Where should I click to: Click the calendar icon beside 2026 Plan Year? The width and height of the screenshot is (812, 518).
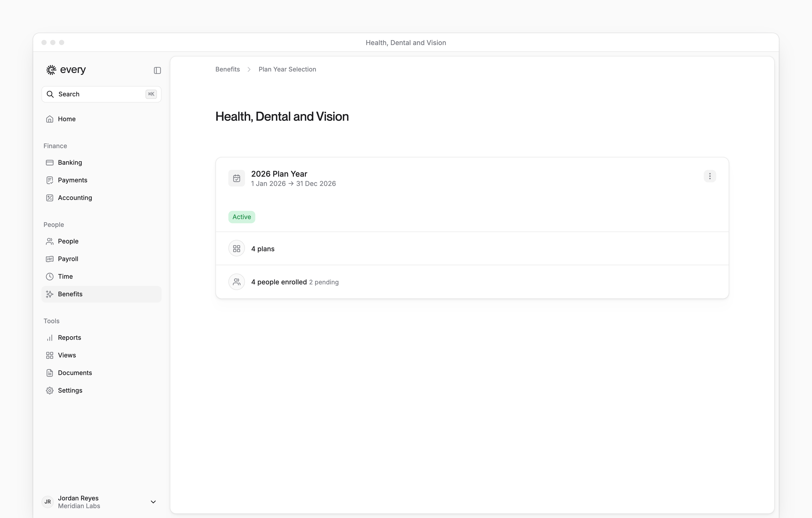tap(236, 178)
